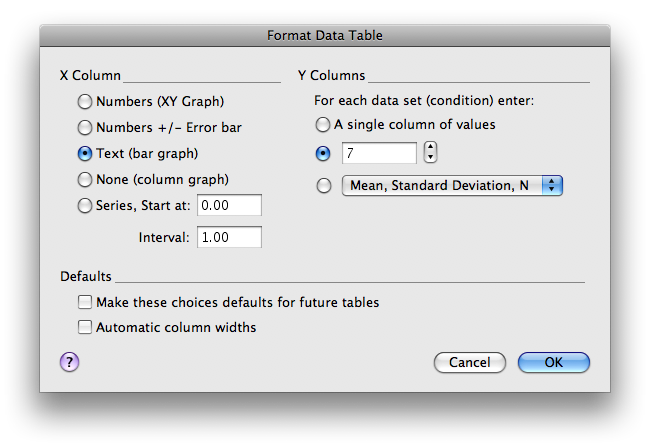Select the Mean, Standard Deviation radio button
Viewport: 650px width, 447px height.
point(322,185)
